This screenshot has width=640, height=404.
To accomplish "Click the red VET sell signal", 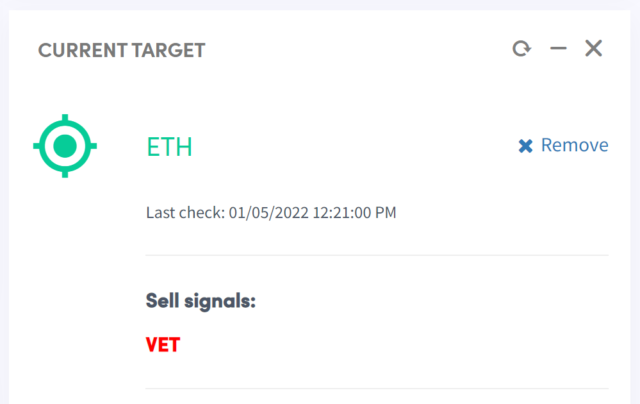I will coord(163,345).
